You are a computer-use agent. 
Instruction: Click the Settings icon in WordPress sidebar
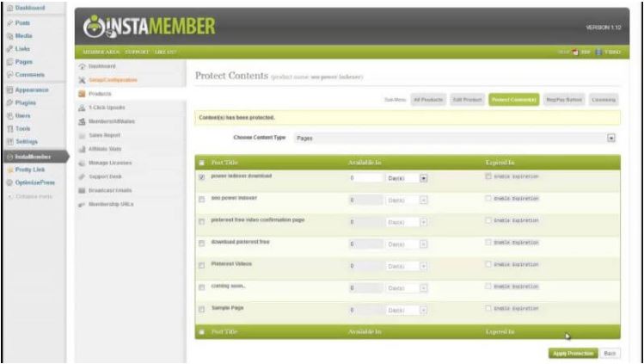click(9, 142)
